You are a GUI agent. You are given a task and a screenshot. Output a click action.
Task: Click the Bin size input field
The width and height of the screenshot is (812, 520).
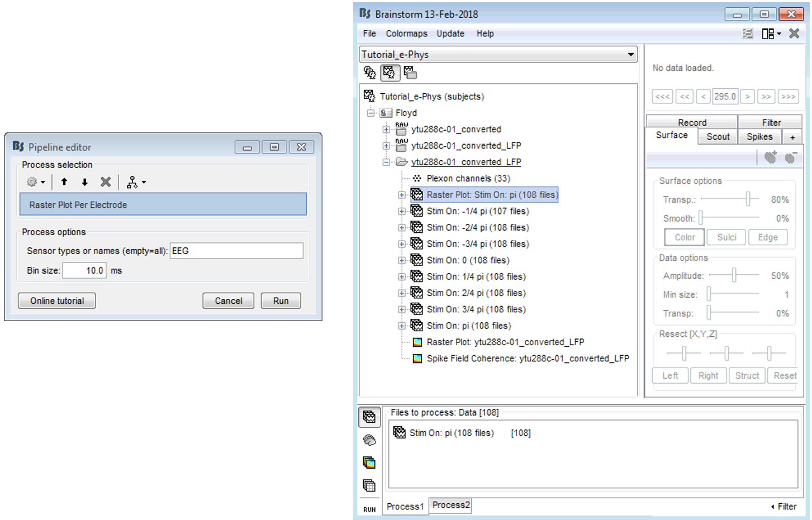[x=84, y=271]
